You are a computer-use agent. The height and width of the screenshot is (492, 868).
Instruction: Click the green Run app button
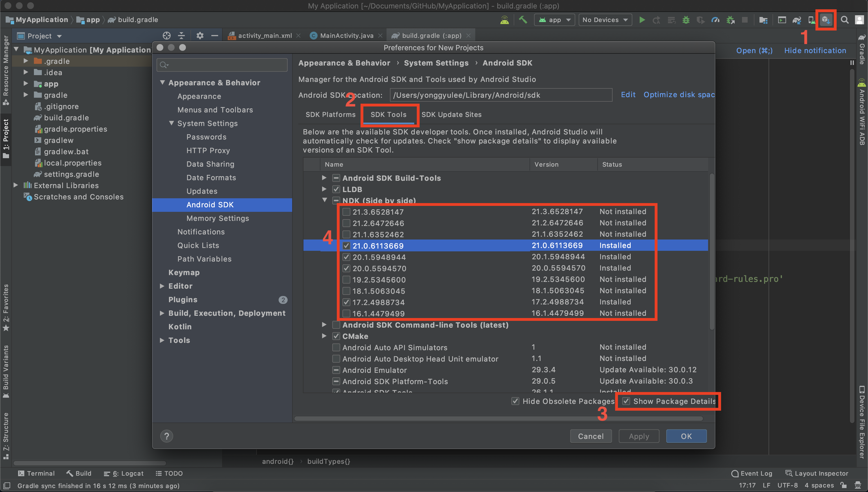pos(642,20)
